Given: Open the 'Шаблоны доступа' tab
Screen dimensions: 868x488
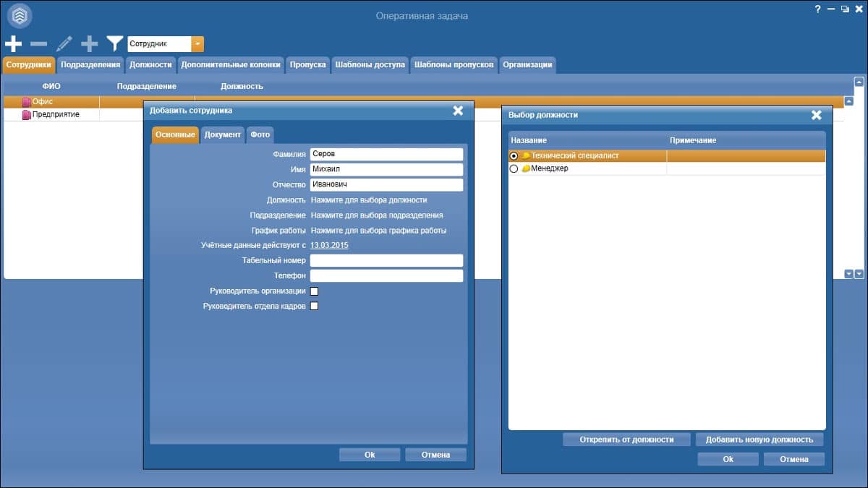Looking at the screenshot, I should tap(370, 64).
